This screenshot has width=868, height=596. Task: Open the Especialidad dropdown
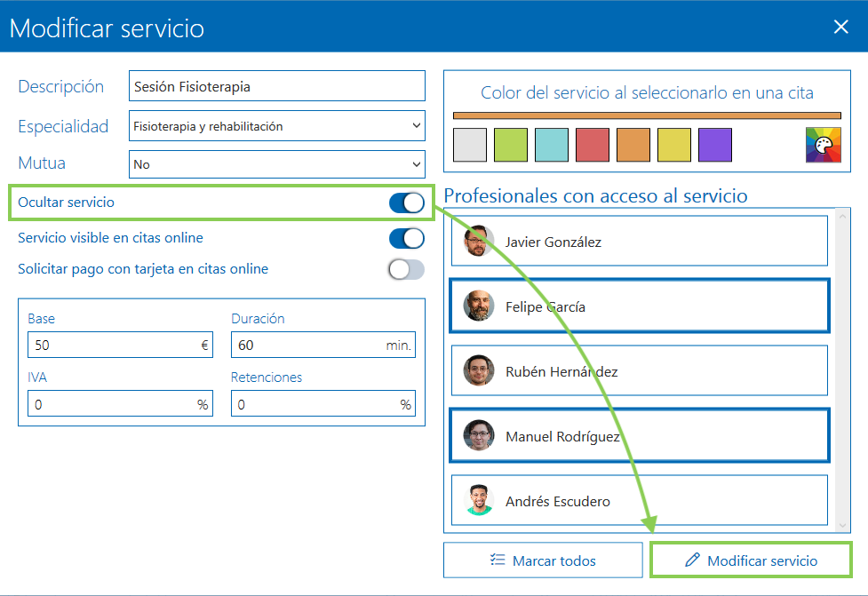pyautogui.click(x=277, y=126)
